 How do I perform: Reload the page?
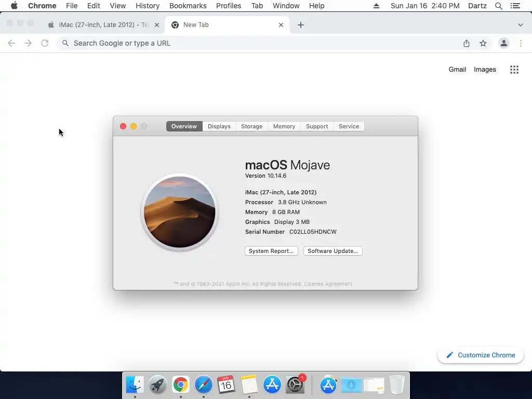[x=45, y=43]
